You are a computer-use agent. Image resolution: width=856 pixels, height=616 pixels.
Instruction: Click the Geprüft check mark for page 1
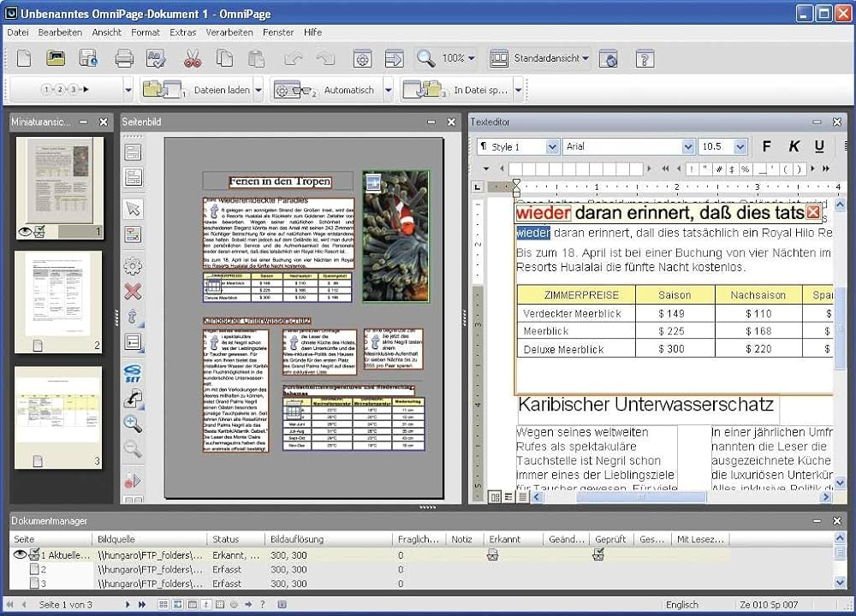click(x=598, y=555)
